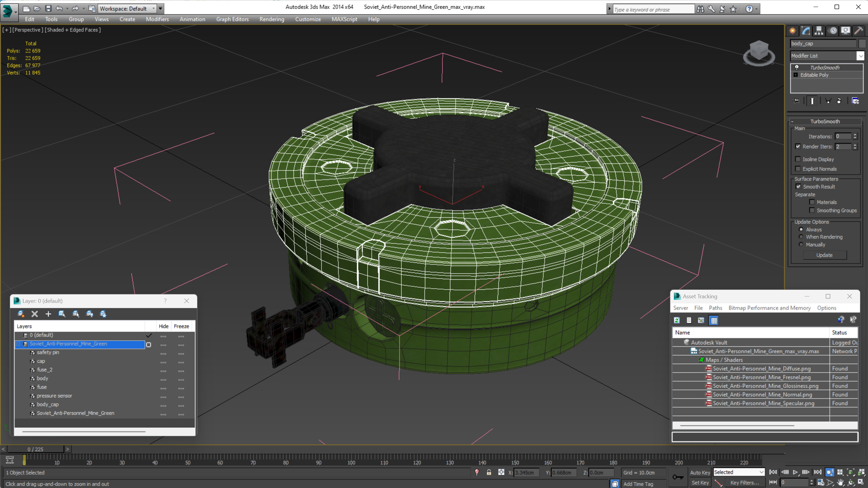Collapse the TurboSmooth rollout header
This screenshot has width=868, height=488.
pos(825,121)
